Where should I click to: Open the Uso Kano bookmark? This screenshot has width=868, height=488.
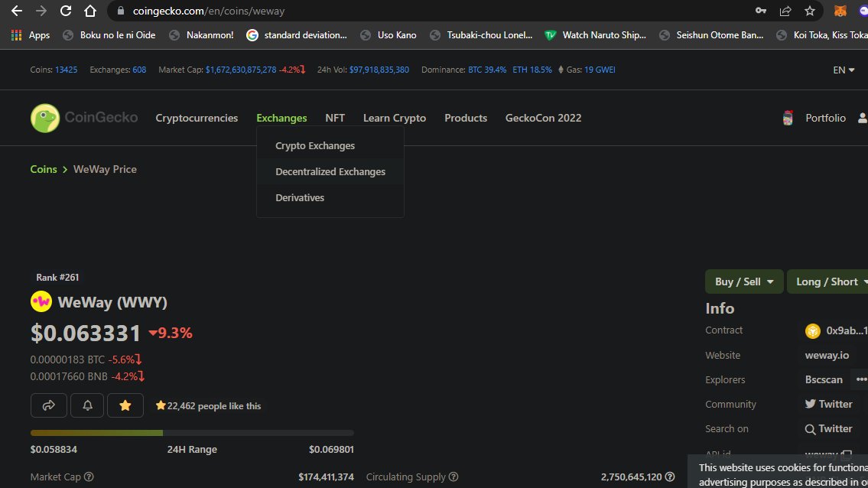click(388, 35)
